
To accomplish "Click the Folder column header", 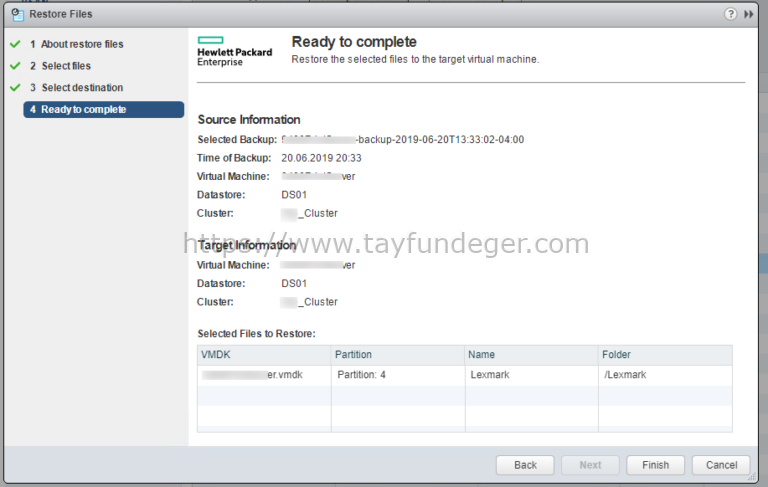I will [x=665, y=355].
